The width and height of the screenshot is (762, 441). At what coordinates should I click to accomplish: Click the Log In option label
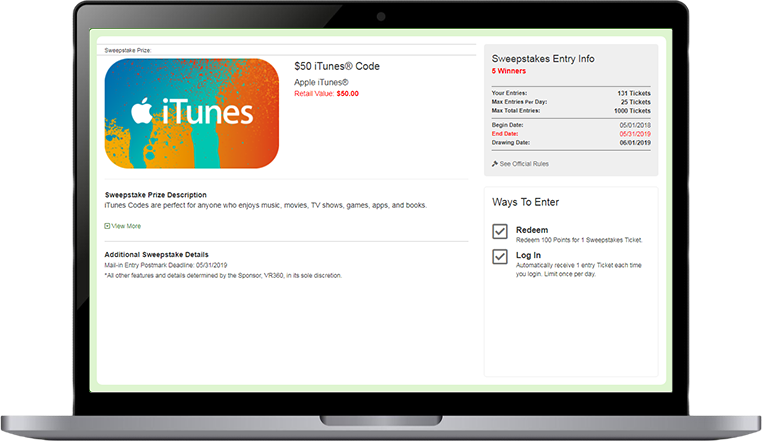[x=528, y=255]
